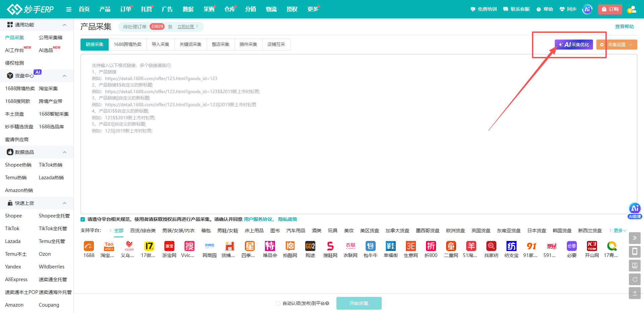This screenshot has height=313, width=644.
Task: Select the 衣联网 platform icon
Action: pos(351,246)
